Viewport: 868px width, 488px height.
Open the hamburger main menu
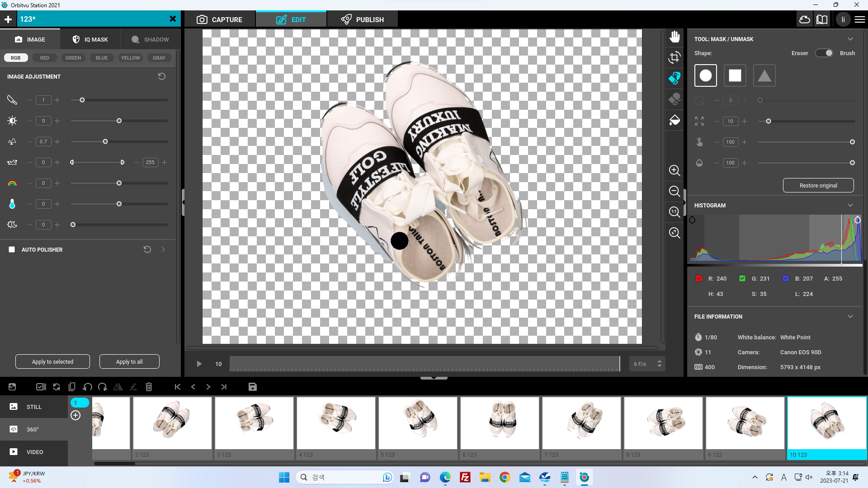click(x=860, y=19)
